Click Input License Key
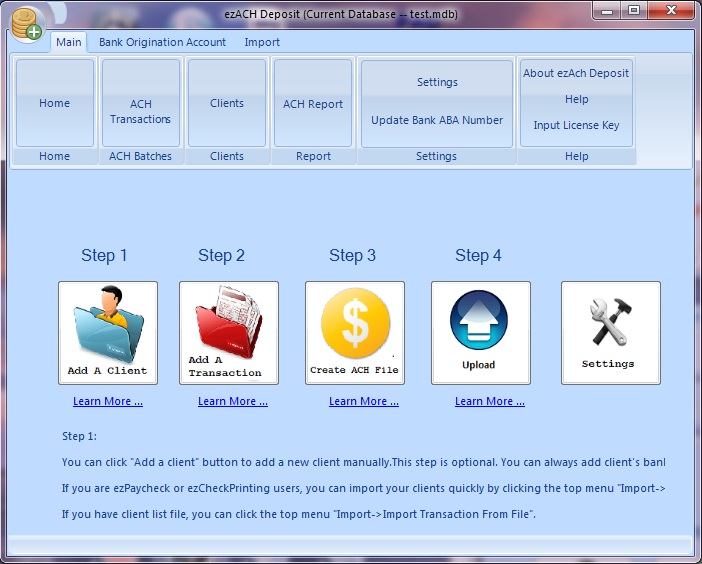 (576, 125)
